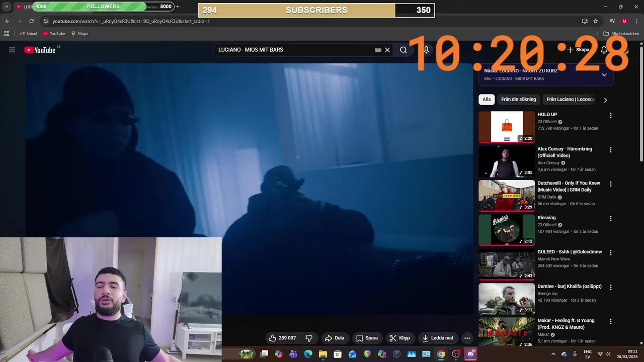Image resolution: width=644 pixels, height=362 pixels.
Task: Open the options menu for Blessing
Action: [x=611, y=219]
